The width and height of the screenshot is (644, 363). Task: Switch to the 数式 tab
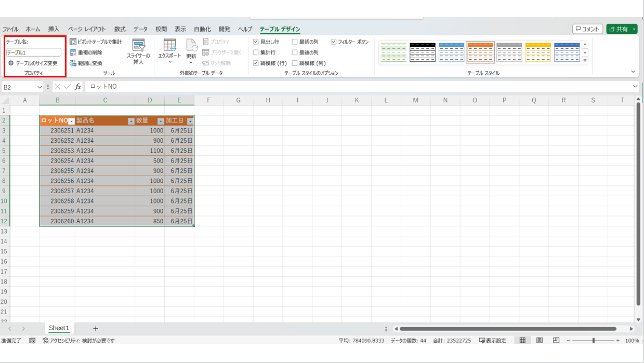point(120,29)
